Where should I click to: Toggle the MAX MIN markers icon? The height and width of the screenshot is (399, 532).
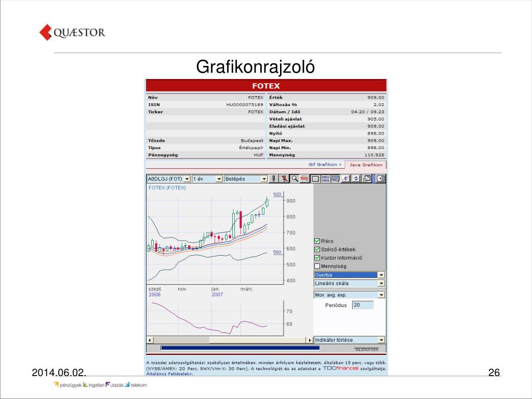pos(325,179)
